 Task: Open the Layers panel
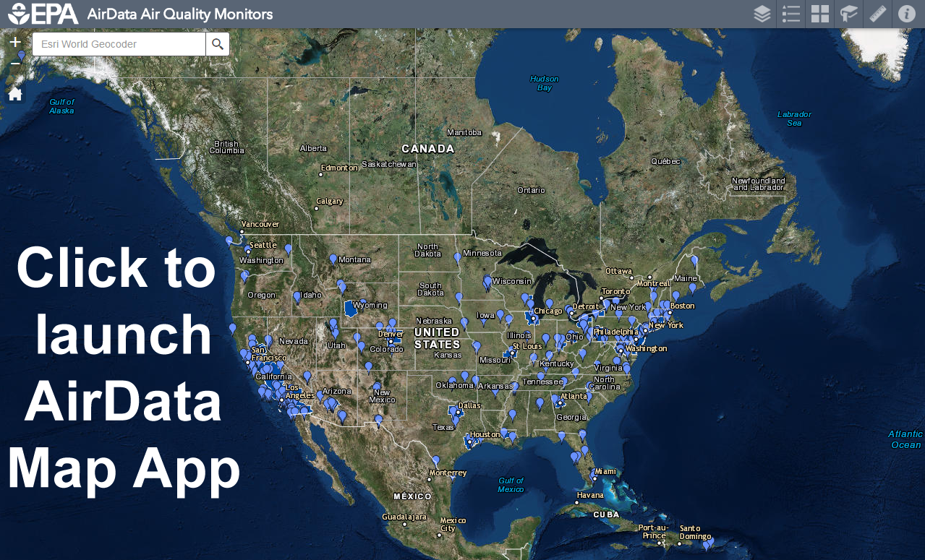click(x=762, y=14)
